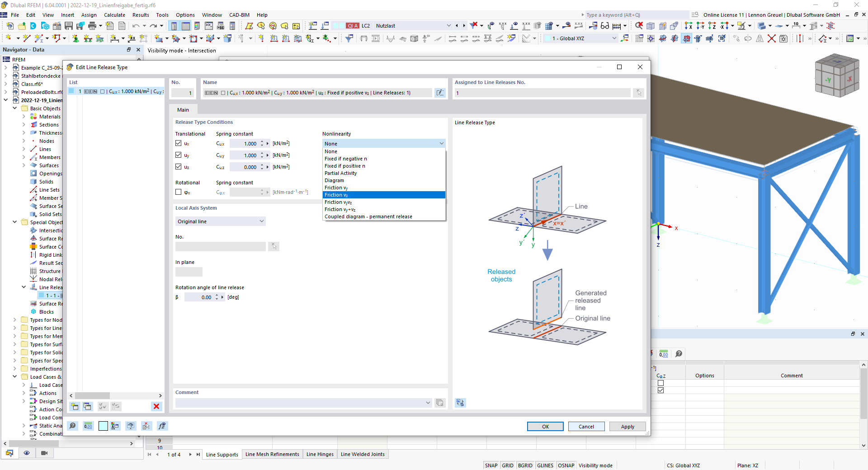This screenshot has height=470, width=868.
Task: Click the New line release type icon
Action: point(75,406)
